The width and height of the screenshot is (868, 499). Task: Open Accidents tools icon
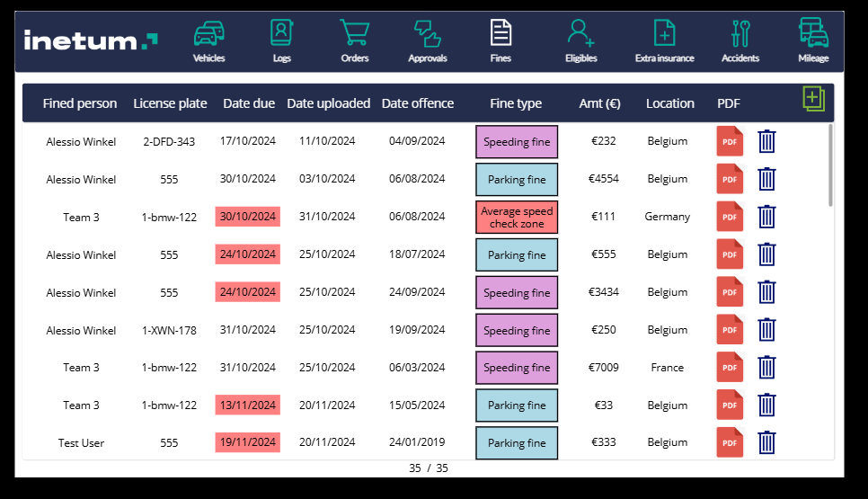[x=740, y=34]
